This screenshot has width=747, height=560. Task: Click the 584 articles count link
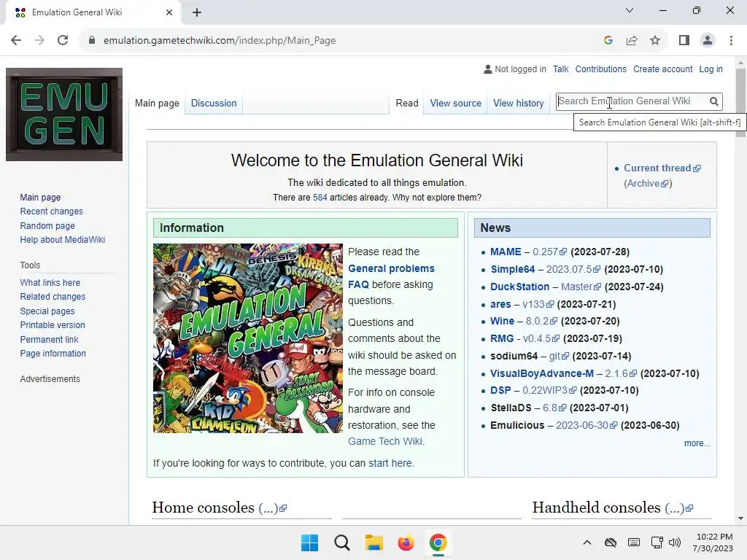320,197
